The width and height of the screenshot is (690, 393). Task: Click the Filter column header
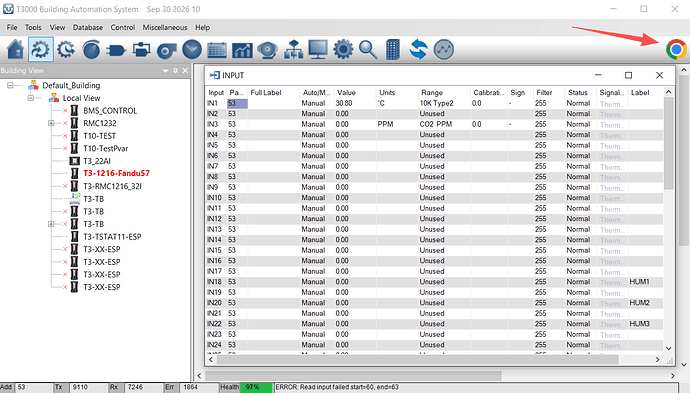click(x=548, y=92)
